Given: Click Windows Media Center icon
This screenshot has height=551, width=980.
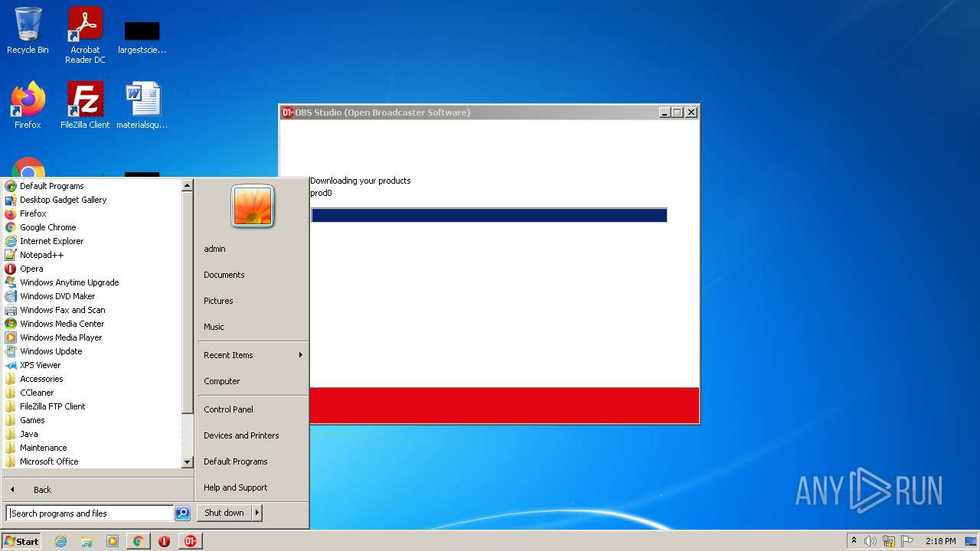Looking at the screenshot, I should 11,324.
